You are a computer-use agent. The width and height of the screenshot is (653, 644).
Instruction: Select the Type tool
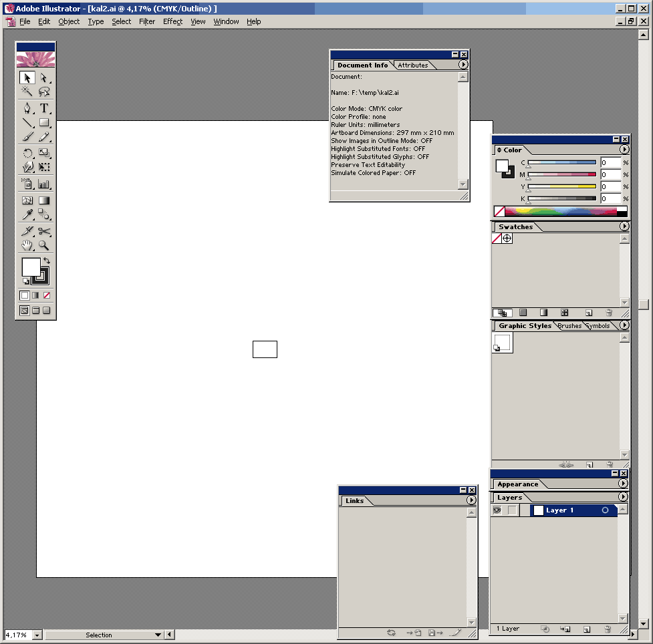coord(43,108)
